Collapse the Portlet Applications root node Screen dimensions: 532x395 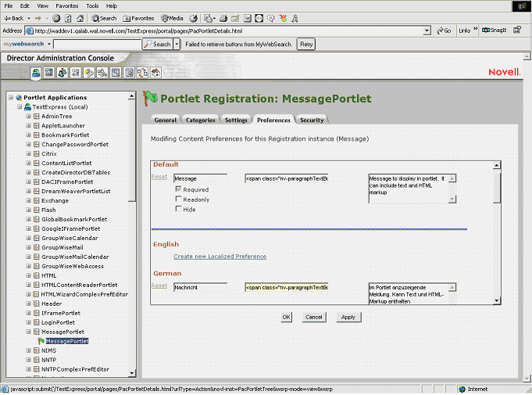[x=11, y=98]
